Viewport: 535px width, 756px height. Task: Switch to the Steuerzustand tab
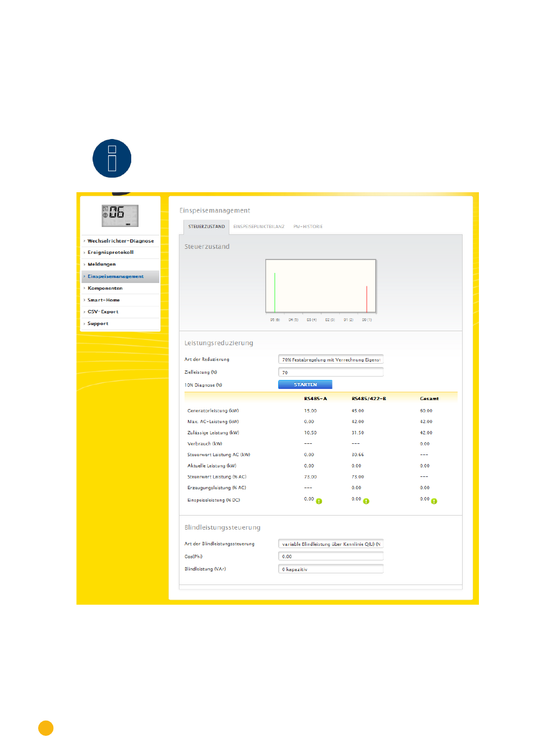206,226
